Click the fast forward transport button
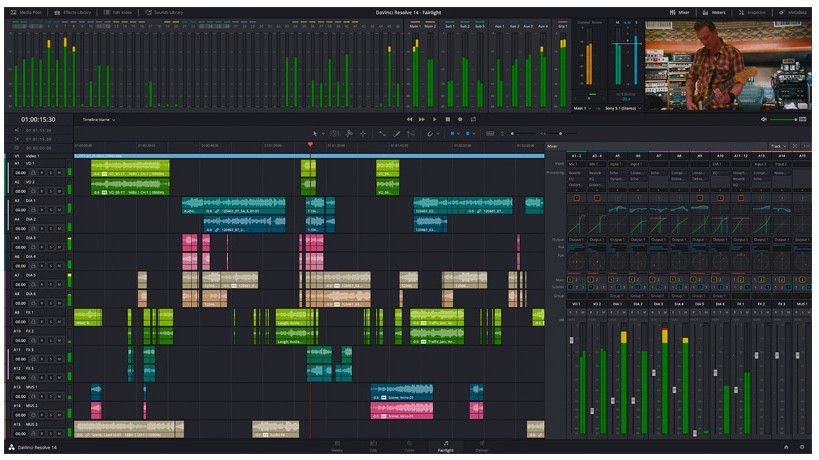Viewport: 819px width, 460px height. [x=422, y=120]
